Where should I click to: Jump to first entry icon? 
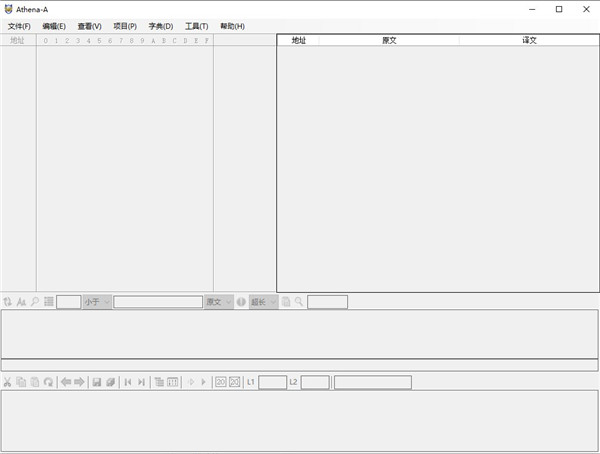(x=128, y=382)
